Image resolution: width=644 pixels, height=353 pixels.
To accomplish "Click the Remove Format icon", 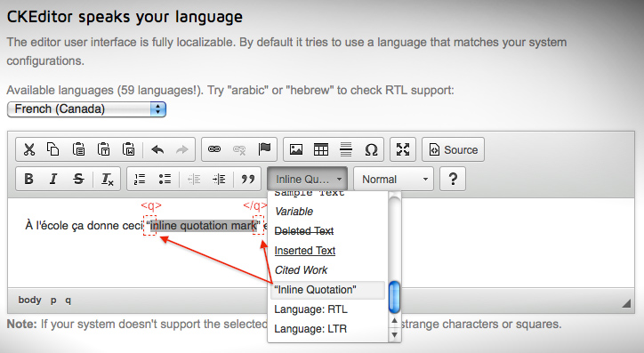I will (108, 179).
